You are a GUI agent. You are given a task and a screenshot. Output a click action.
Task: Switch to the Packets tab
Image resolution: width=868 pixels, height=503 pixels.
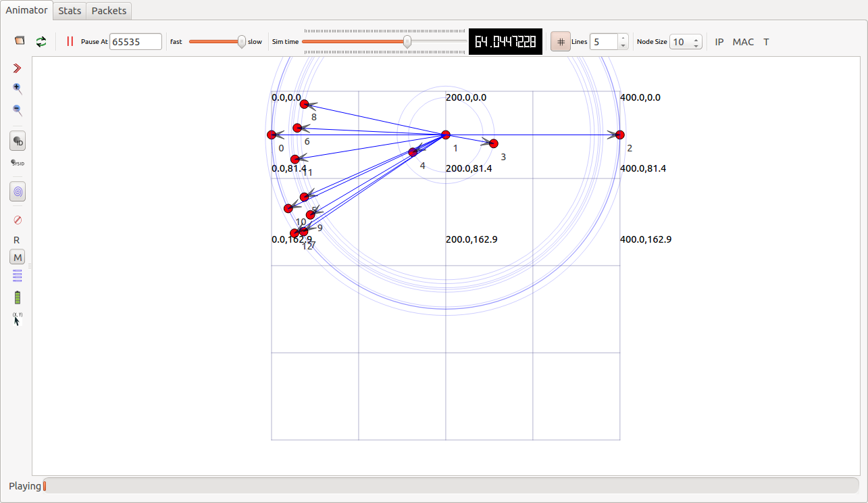point(109,11)
